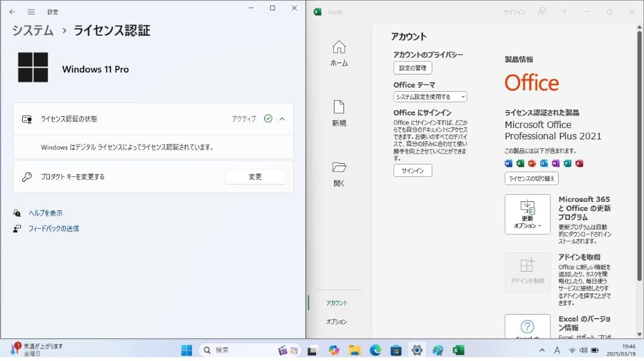Click the Outlook product icon
644x361 pixels.
click(544, 163)
